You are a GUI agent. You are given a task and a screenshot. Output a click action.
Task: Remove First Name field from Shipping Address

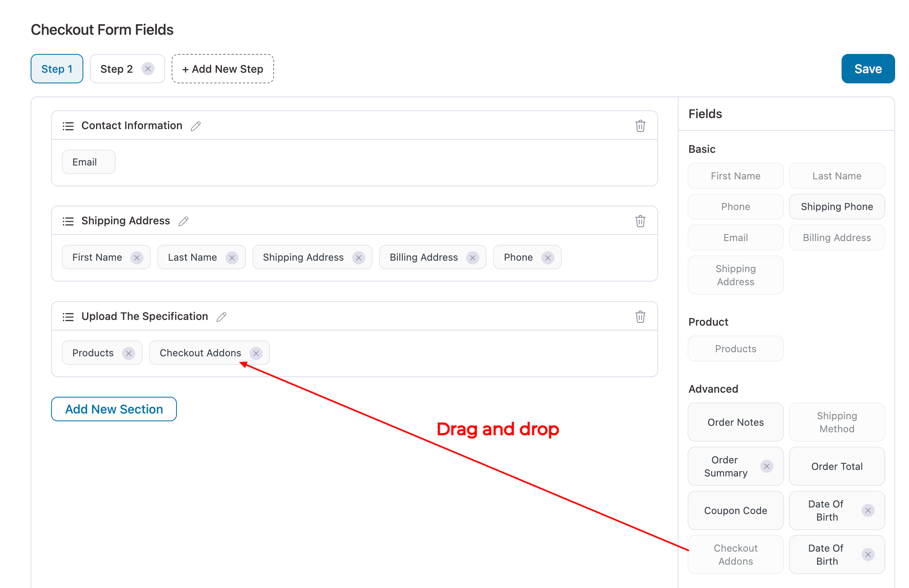137,257
